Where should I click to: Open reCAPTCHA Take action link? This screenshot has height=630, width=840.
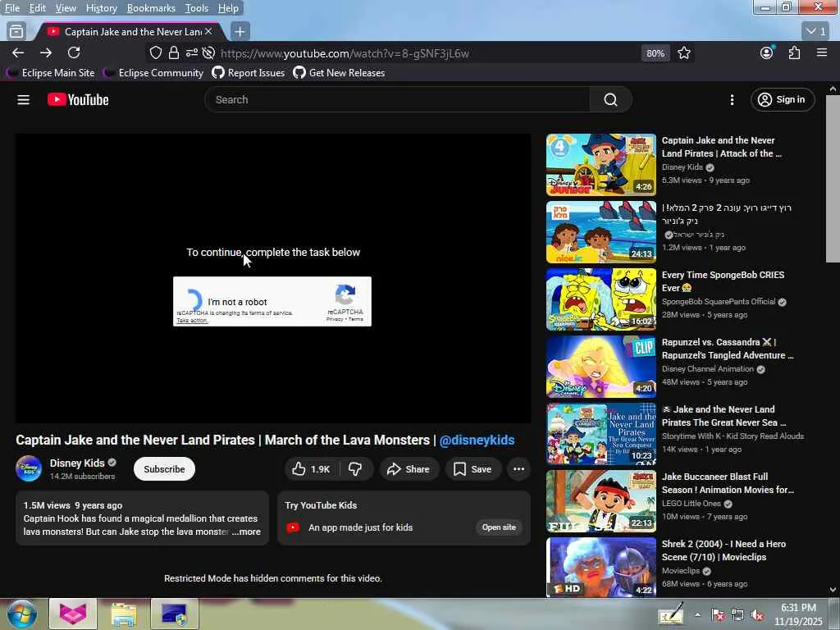[192, 321]
